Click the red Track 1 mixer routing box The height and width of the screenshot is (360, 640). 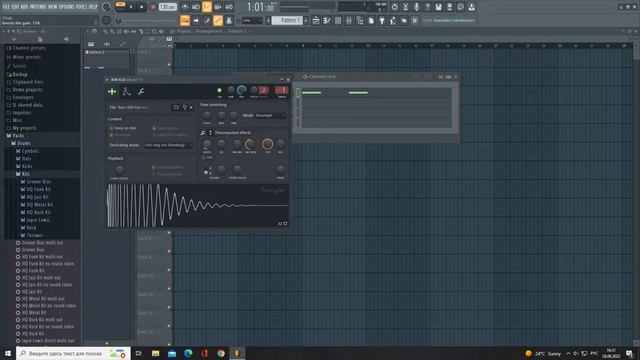282,90
